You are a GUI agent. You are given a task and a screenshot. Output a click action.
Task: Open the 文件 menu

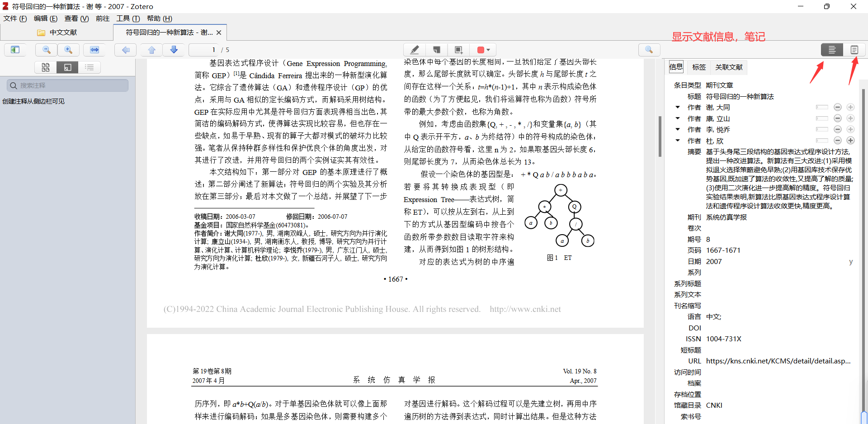(15, 19)
